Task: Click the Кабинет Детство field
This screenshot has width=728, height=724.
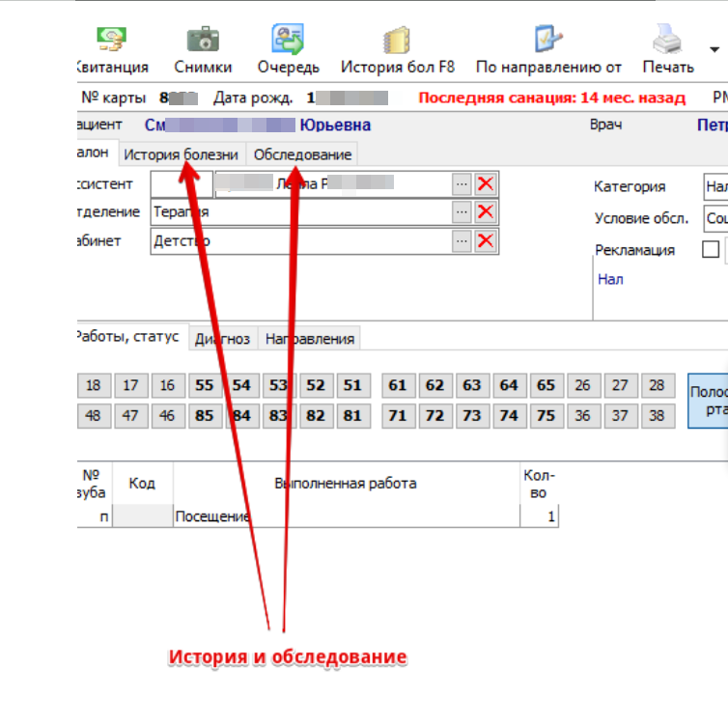Action: point(301,241)
